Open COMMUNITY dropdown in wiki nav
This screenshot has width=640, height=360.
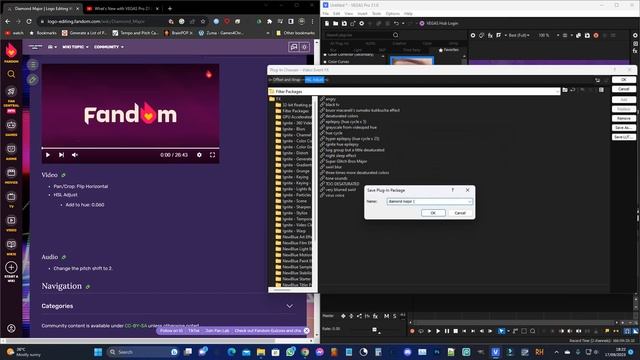pos(109,47)
